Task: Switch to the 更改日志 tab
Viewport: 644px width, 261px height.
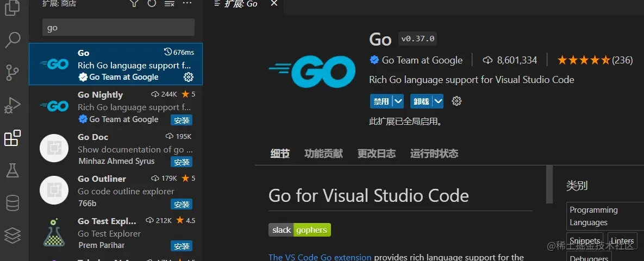Action: [x=377, y=154]
